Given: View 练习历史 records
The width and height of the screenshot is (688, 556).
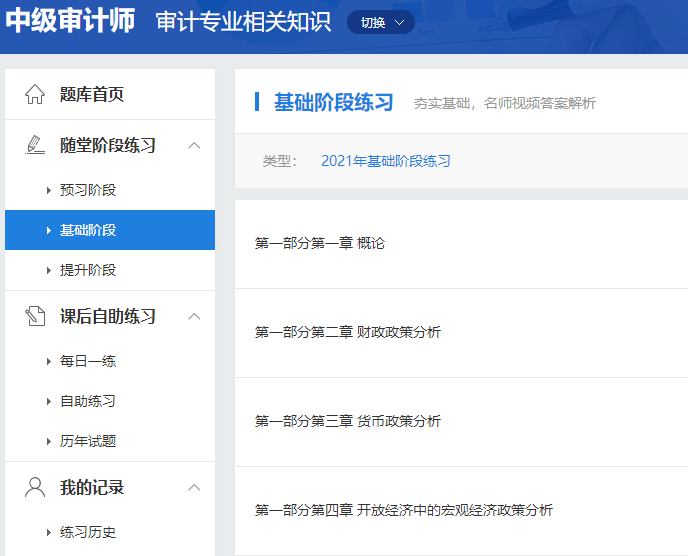Looking at the screenshot, I should point(88,532).
